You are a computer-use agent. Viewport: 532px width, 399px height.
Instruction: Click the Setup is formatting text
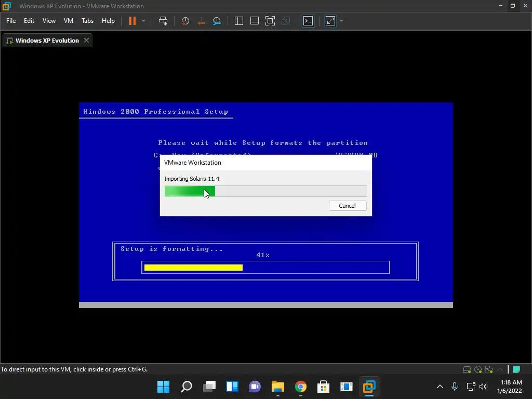(x=171, y=249)
